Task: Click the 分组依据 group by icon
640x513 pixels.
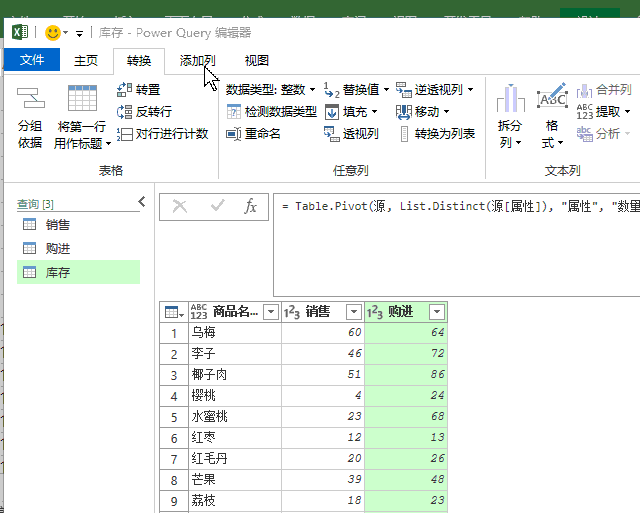Action: pyautogui.click(x=31, y=98)
